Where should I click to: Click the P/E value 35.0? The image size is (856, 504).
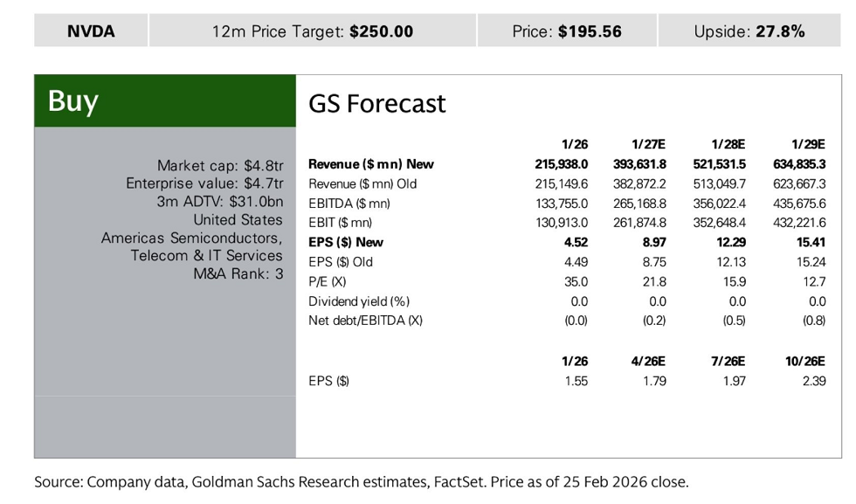coord(576,281)
